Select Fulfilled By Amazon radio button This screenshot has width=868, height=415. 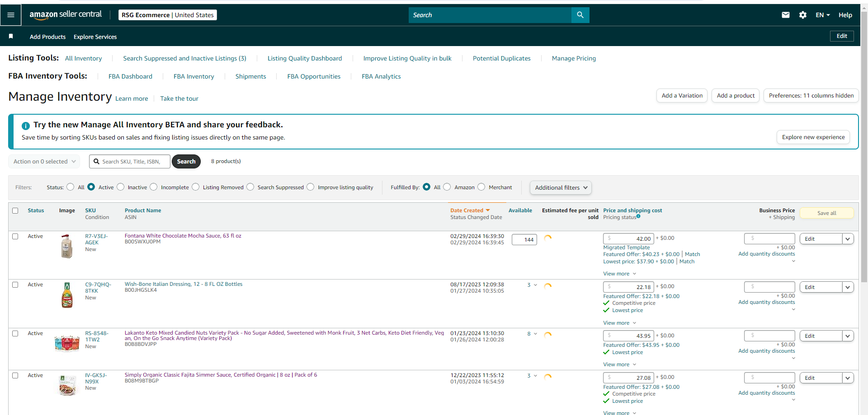pyautogui.click(x=447, y=187)
